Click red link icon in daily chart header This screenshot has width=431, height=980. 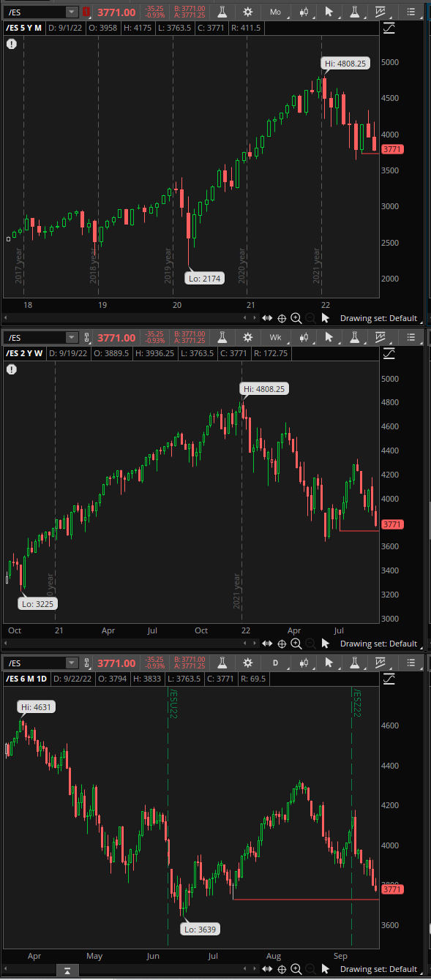(88, 663)
